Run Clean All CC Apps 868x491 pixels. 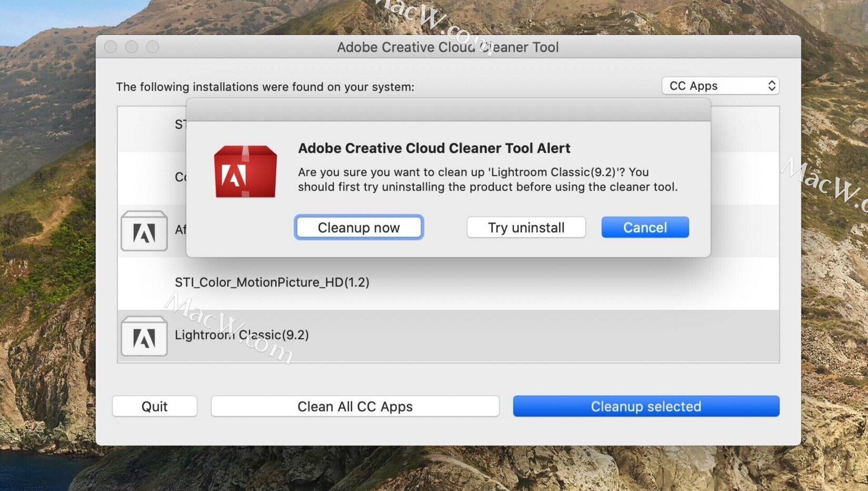(354, 406)
